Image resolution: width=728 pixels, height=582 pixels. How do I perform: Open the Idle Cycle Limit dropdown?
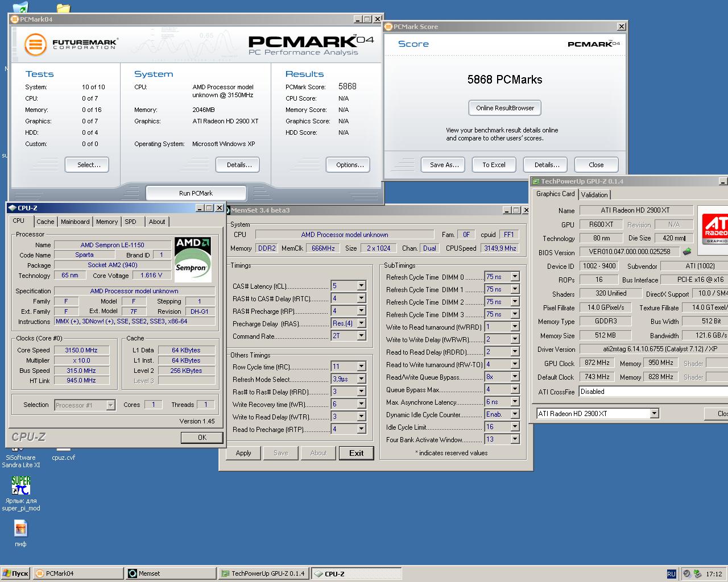click(x=515, y=427)
